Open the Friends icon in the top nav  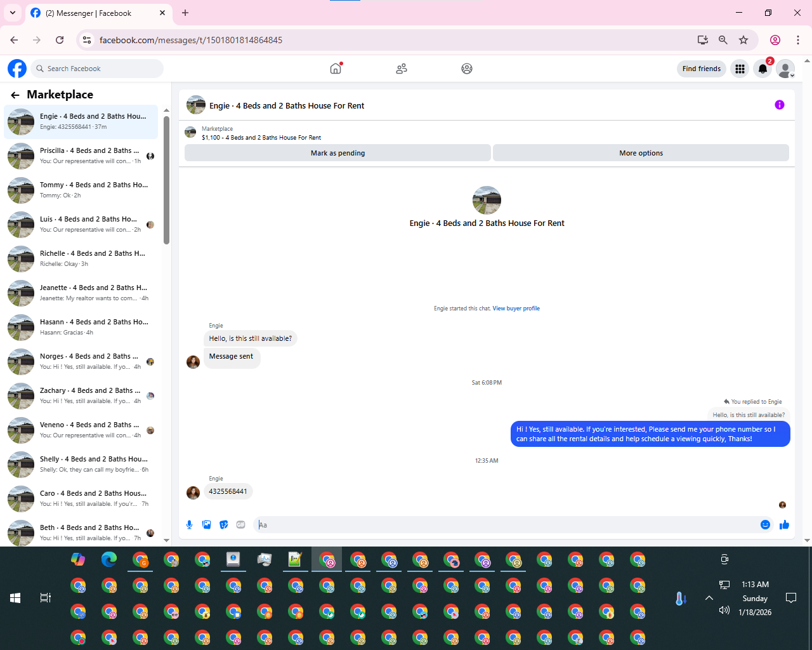pyautogui.click(x=402, y=69)
